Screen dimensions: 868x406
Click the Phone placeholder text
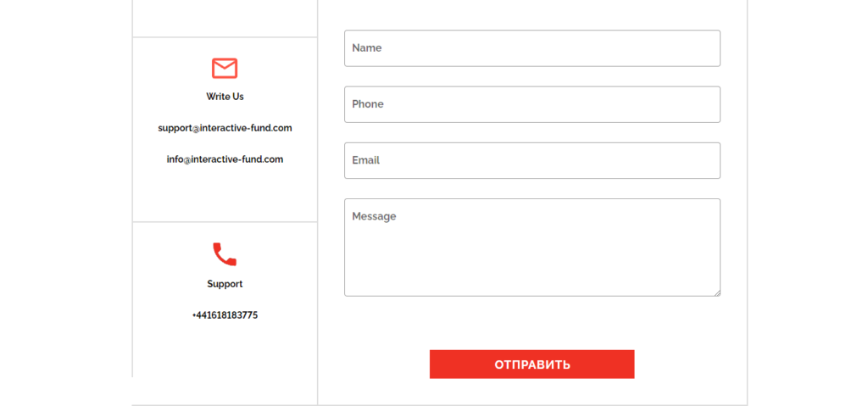368,104
